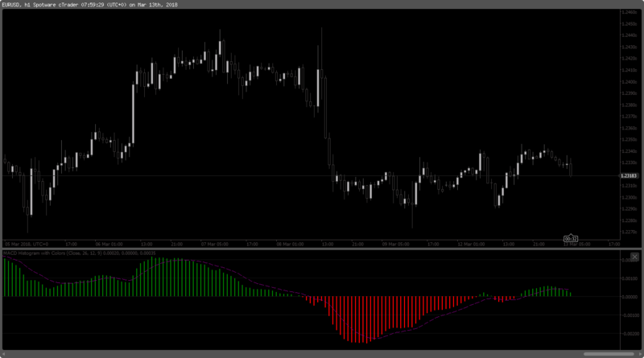Click the scroll left arrow at bottom
The height and width of the screenshot is (358, 644).
click(x=3, y=354)
